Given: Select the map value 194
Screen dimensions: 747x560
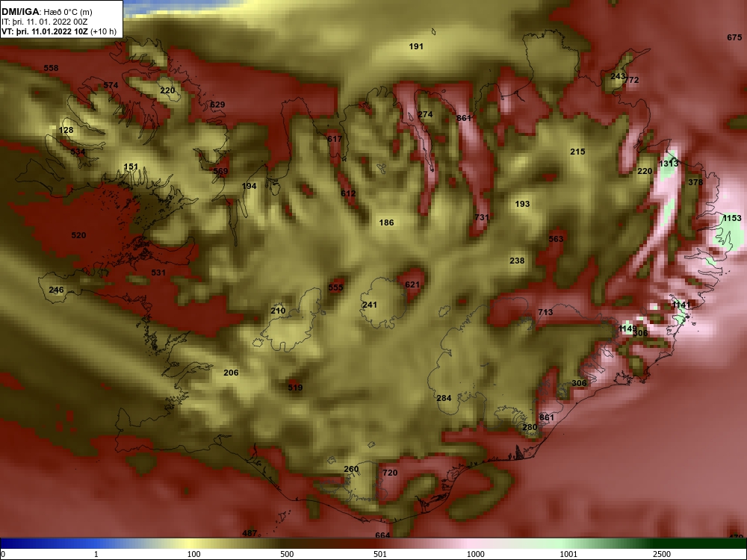Looking at the screenshot, I should point(249,186).
